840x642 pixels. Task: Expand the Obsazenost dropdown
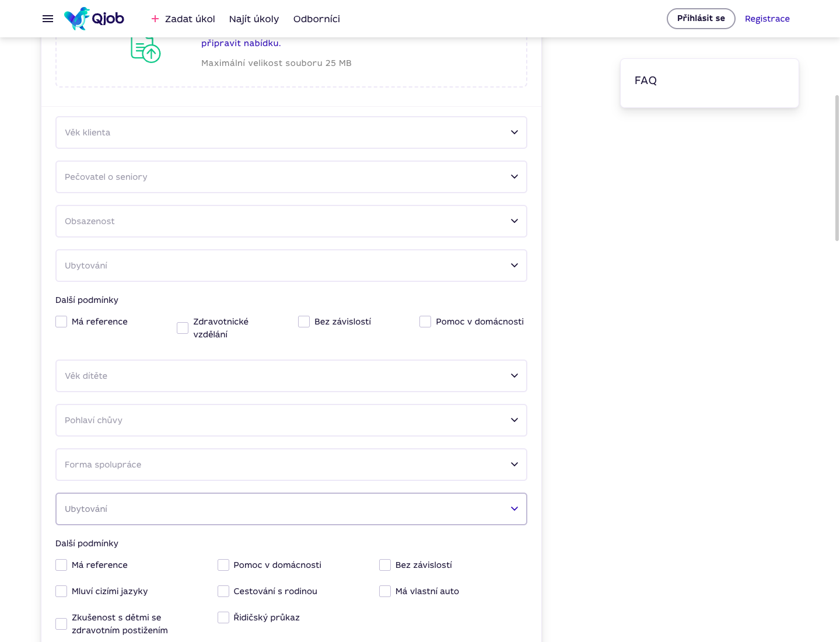tap(291, 221)
